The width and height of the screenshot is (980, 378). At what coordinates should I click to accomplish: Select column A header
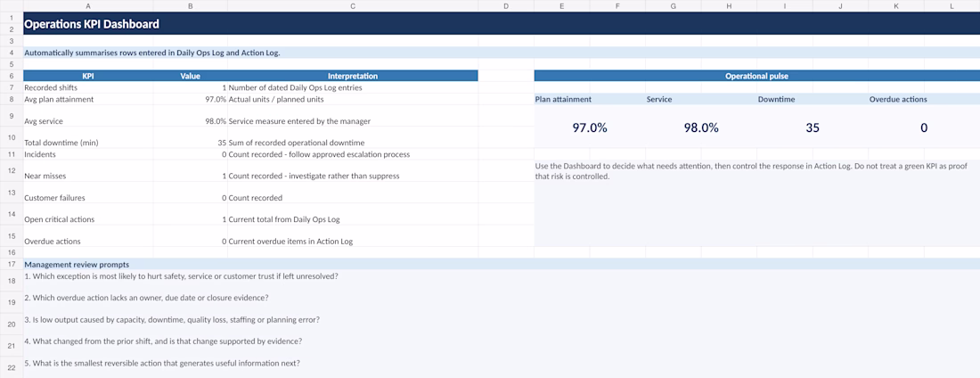tap(87, 5)
